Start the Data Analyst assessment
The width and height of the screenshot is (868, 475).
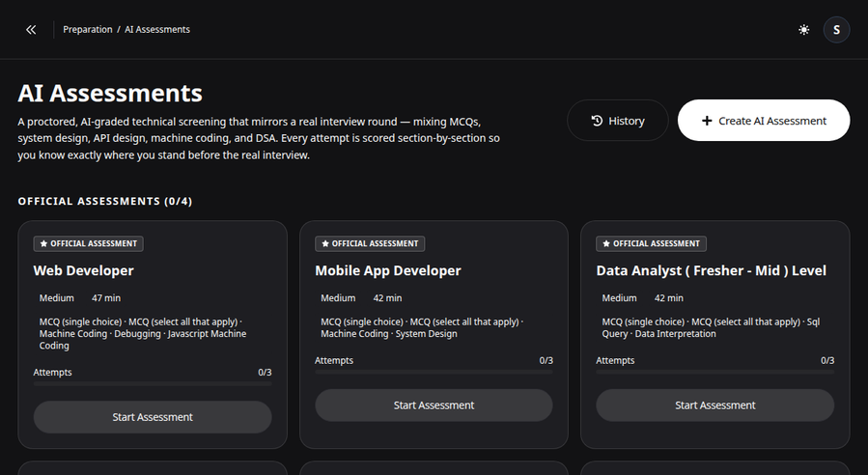(x=715, y=405)
